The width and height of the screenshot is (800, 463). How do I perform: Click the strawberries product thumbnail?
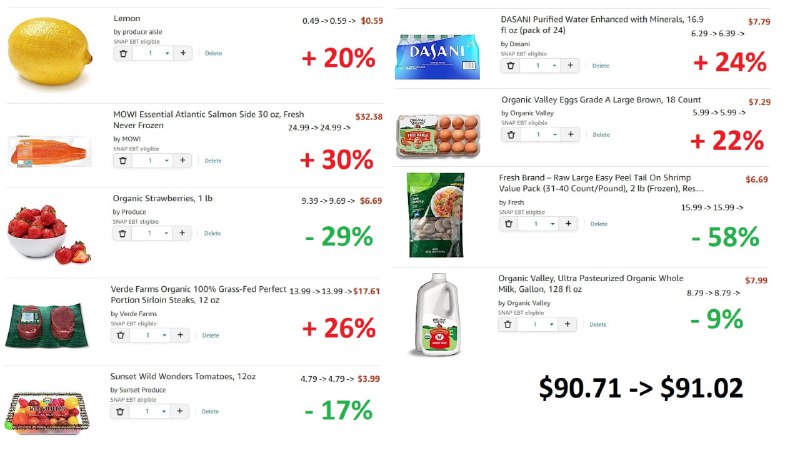click(x=49, y=234)
